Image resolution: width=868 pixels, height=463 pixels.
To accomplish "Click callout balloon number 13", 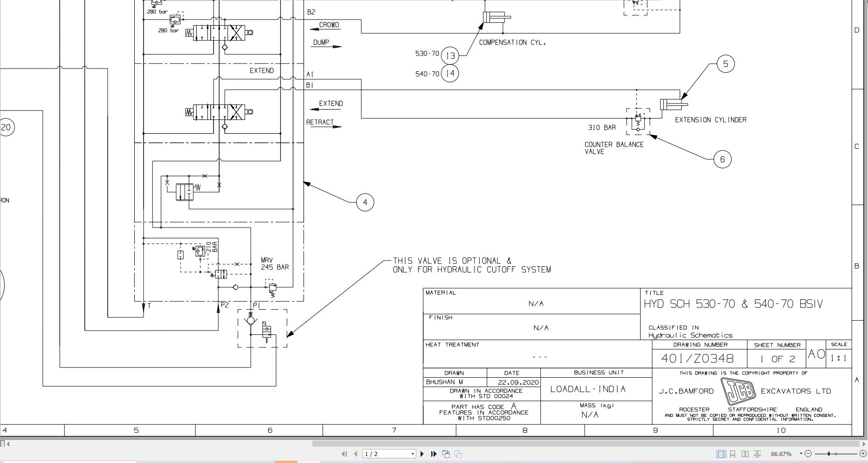I will pos(450,56).
